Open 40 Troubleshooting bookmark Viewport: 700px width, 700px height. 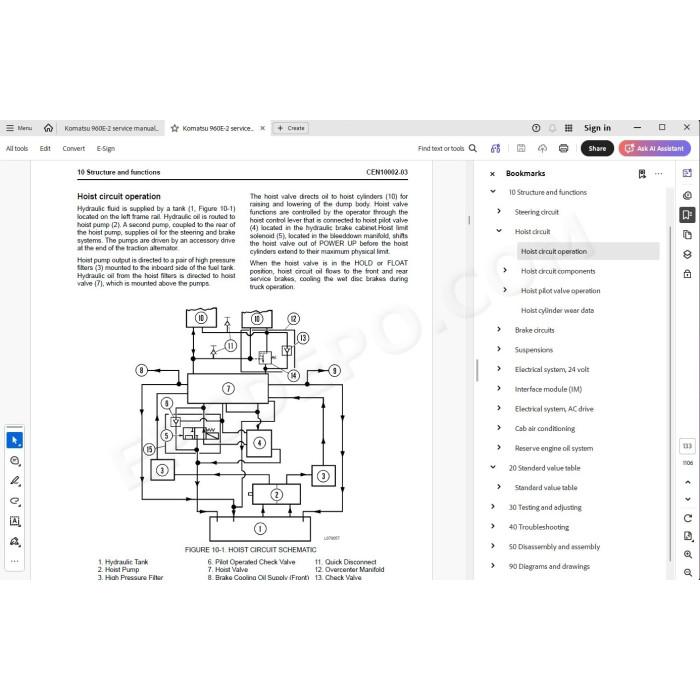click(x=538, y=527)
